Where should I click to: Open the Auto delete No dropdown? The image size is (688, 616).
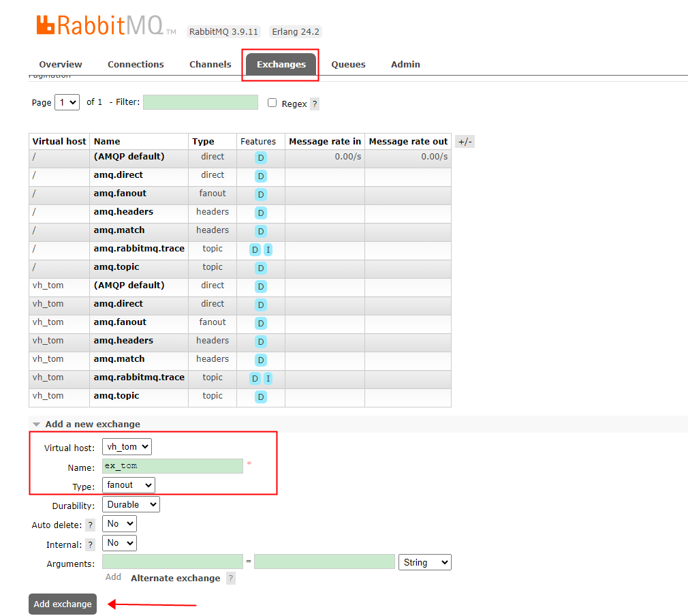(119, 524)
